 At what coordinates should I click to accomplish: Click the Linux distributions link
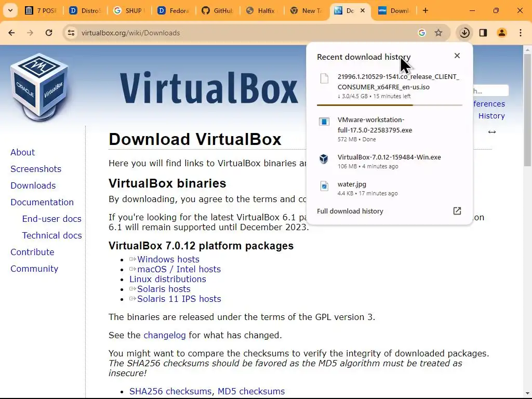click(x=168, y=279)
